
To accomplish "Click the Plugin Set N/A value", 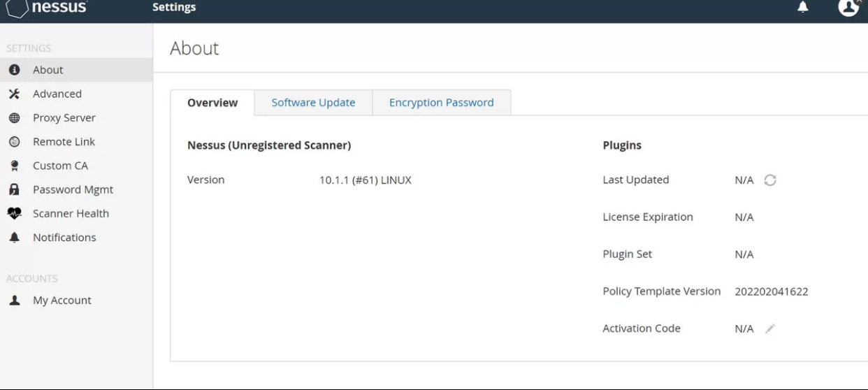I will [744, 254].
